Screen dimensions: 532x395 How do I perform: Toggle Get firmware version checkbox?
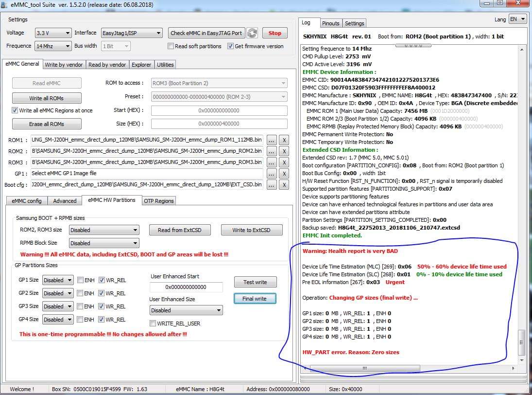[x=230, y=46]
